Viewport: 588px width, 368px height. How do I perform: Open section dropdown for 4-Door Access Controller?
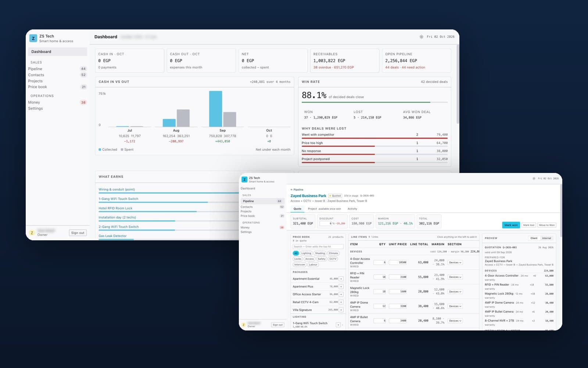click(x=455, y=262)
